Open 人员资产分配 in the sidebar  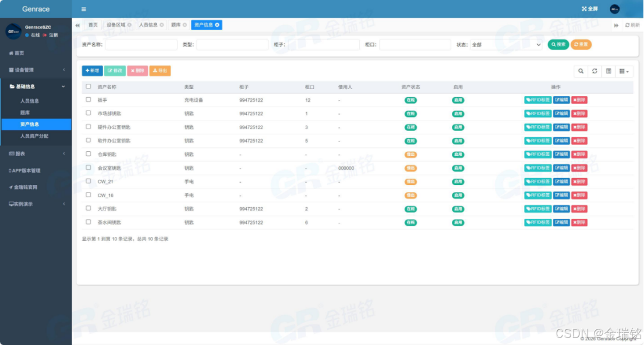coord(34,136)
